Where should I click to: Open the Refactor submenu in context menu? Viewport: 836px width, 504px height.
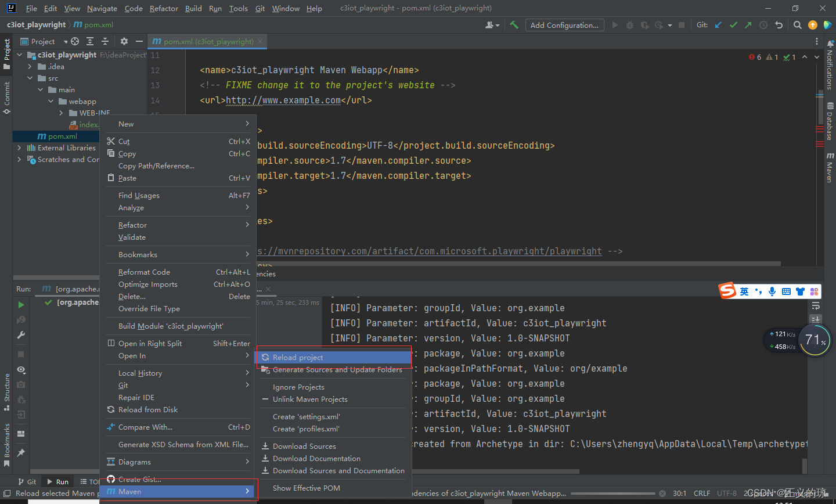[x=178, y=225]
